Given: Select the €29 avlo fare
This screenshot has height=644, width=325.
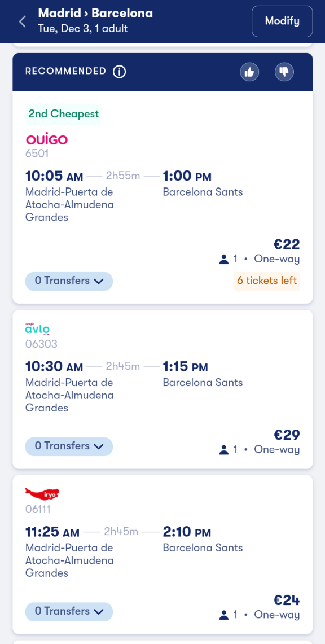Looking at the screenshot, I should click(x=287, y=435).
